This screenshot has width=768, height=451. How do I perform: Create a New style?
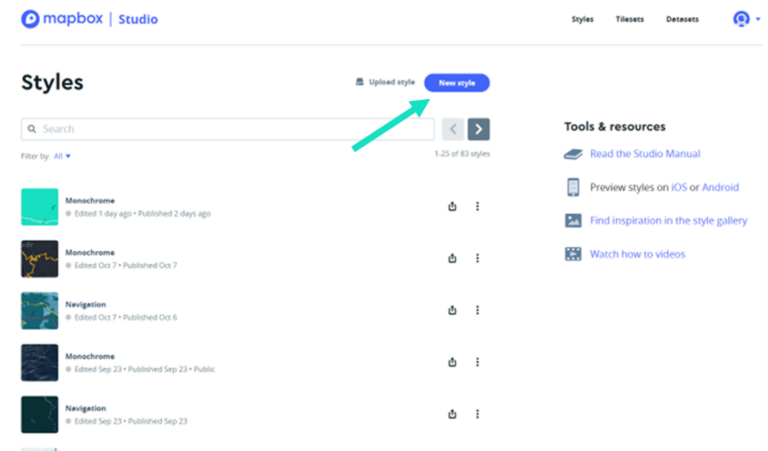tap(457, 82)
